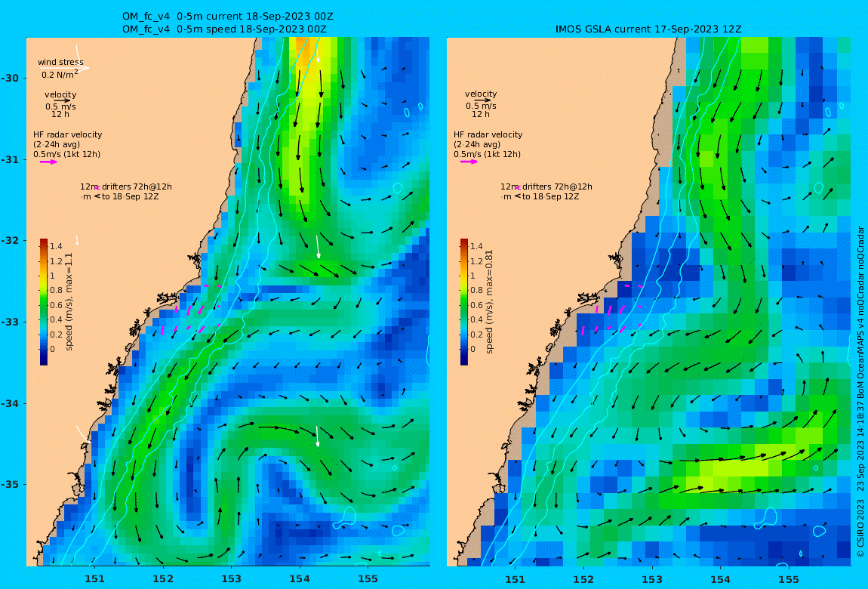Click '0.5m/s (1kt 12h)' in OM_fc_v4 map

click(x=67, y=155)
